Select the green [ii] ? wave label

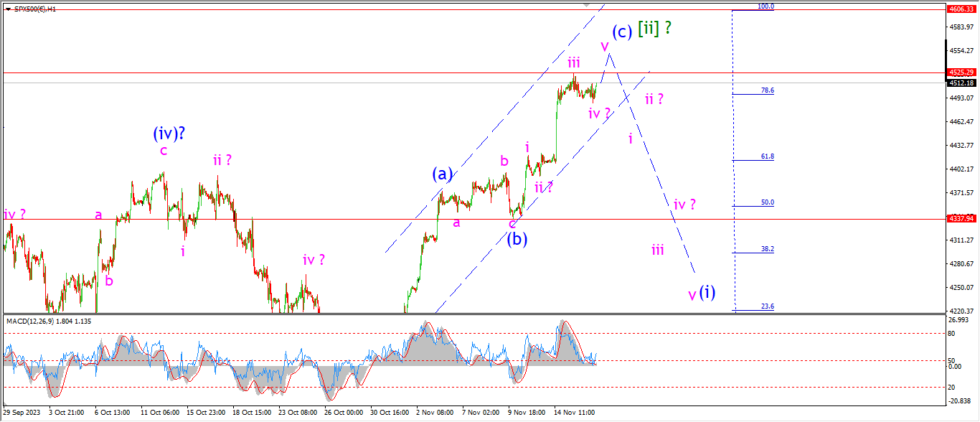[x=654, y=29]
